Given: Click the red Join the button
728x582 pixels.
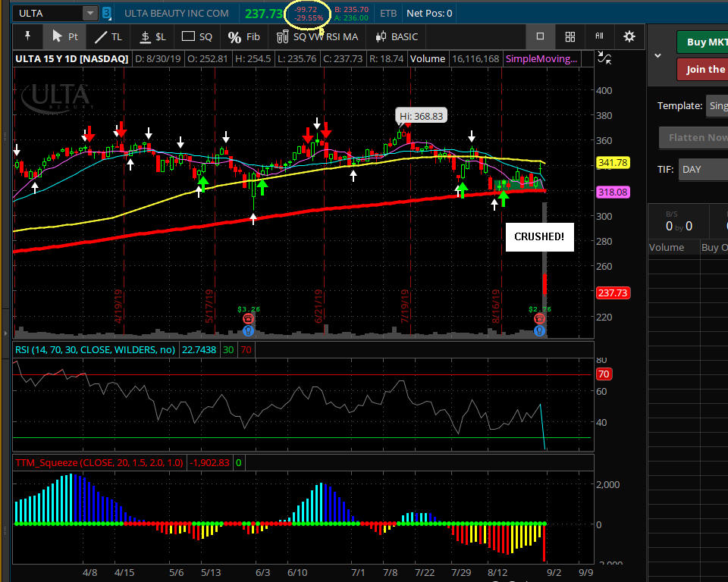Looking at the screenshot, I should coord(702,69).
